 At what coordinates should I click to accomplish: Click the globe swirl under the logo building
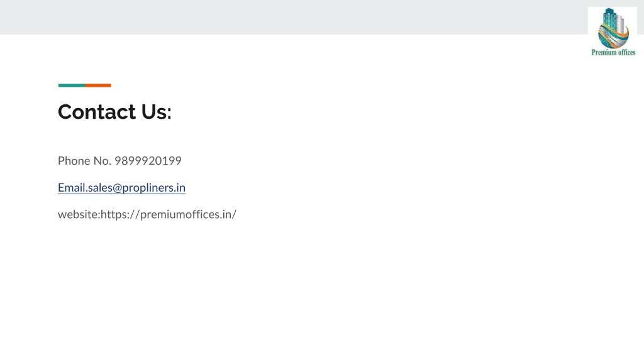(x=613, y=37)
